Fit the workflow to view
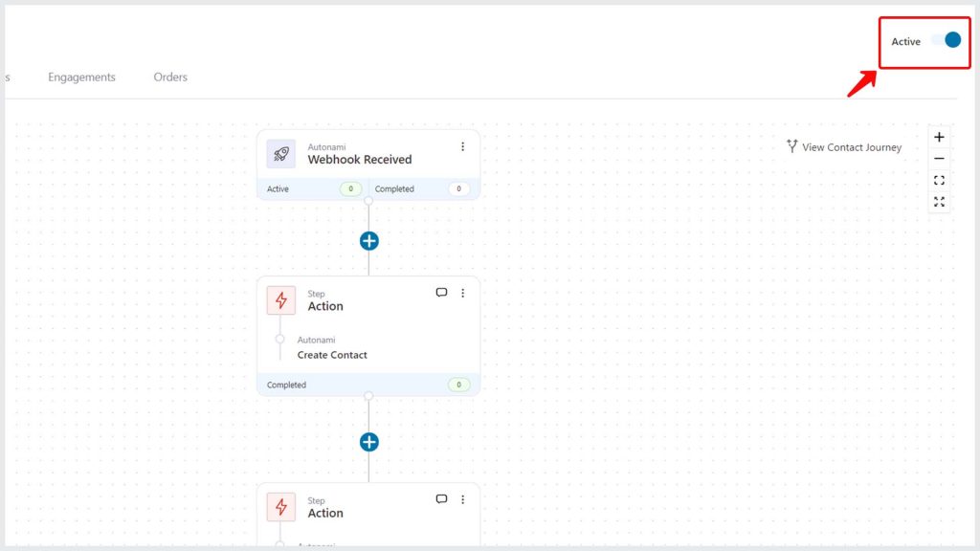 [939, 181]
